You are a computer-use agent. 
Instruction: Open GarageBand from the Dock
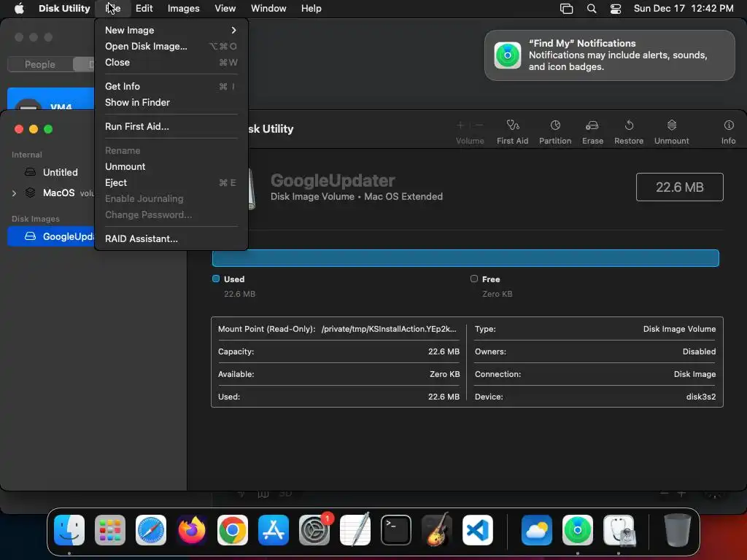click(x=437, y=530)
